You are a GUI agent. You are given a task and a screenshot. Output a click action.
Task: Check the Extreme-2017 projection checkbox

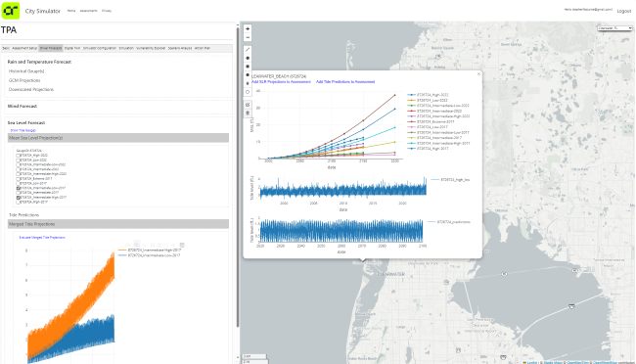pos(19,179)
